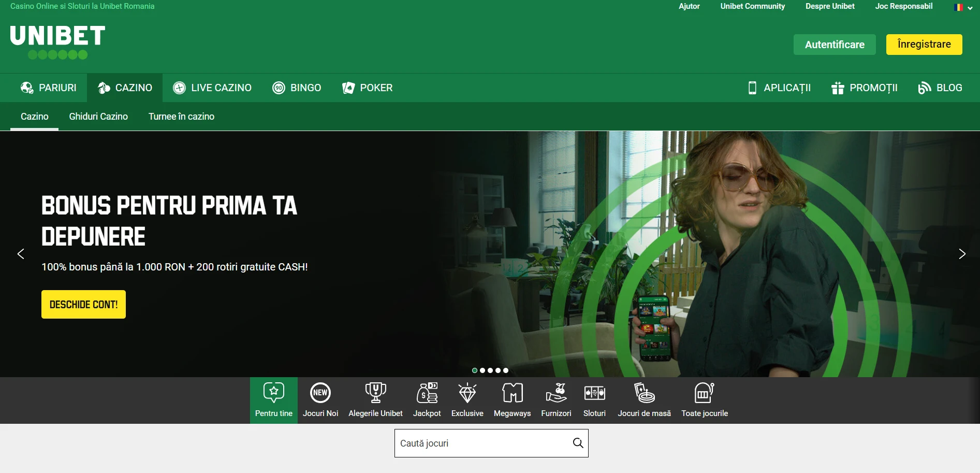Select the fifth carousel dot

tap(506, 370)
